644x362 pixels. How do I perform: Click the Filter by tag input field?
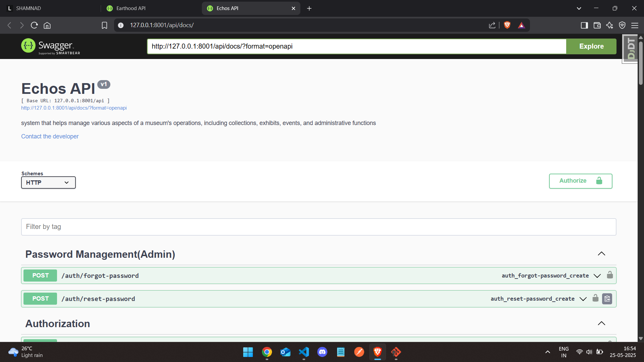point(318,227)
